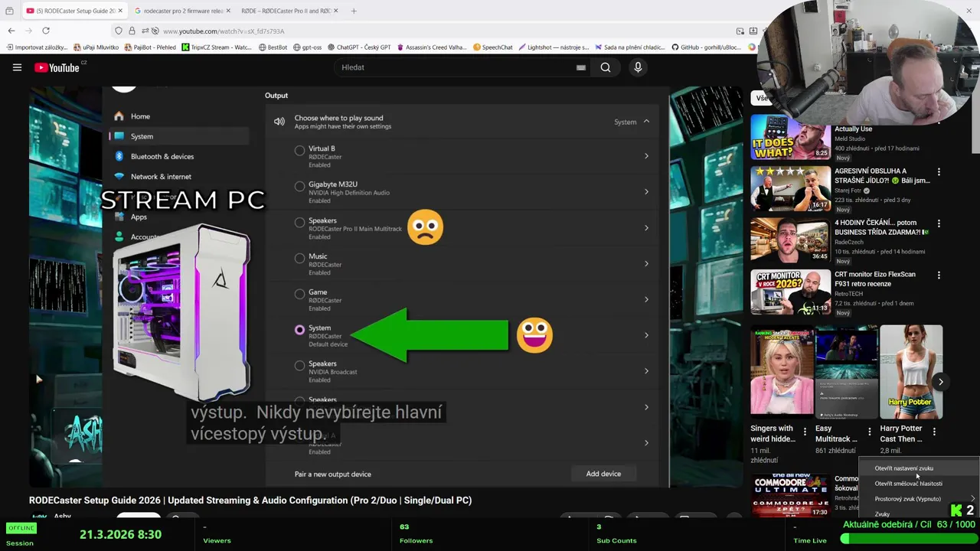Select the Music RØDECaster output radio button
The height and width of the screenshot is (551, 980).
(x=299, y=258)
